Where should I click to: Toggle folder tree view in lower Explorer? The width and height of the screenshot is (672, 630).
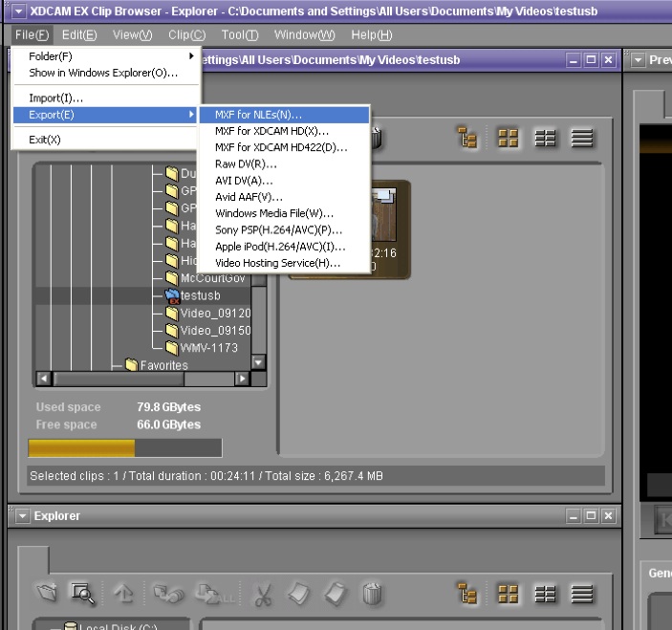tap(467, 594)
